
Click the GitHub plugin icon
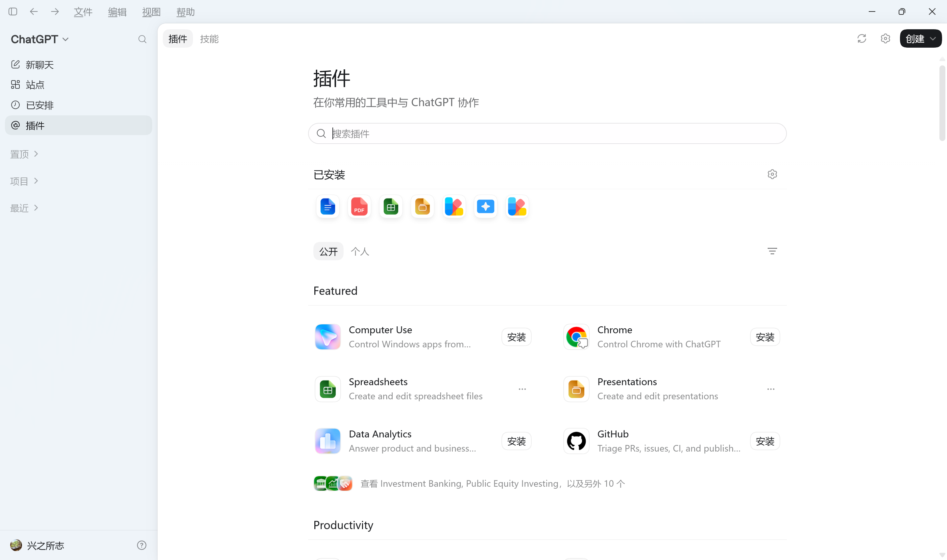pos(576,441)
